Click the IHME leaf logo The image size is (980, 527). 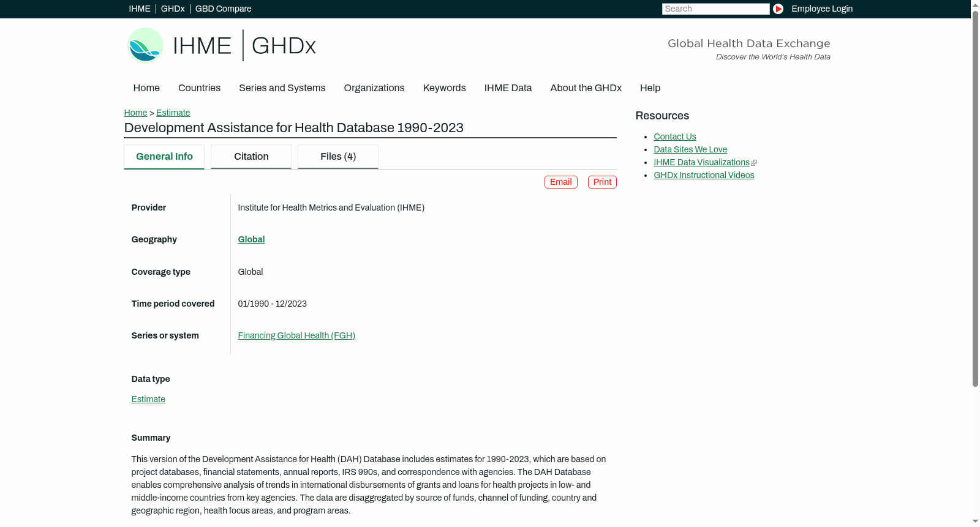[146, 45]
